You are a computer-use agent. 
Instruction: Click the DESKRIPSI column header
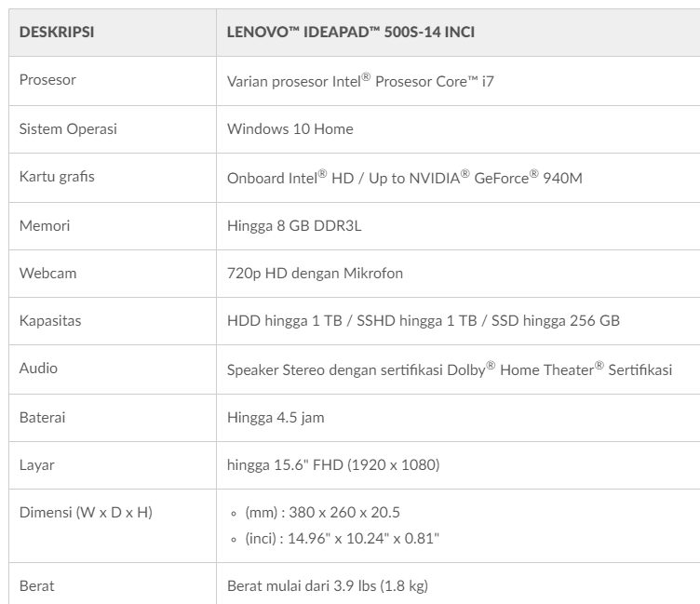click(x=57, y=33)
